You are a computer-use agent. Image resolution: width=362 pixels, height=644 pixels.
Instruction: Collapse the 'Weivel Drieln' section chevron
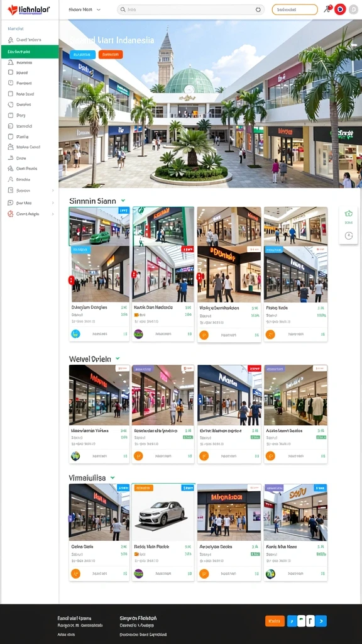point(118,358)
